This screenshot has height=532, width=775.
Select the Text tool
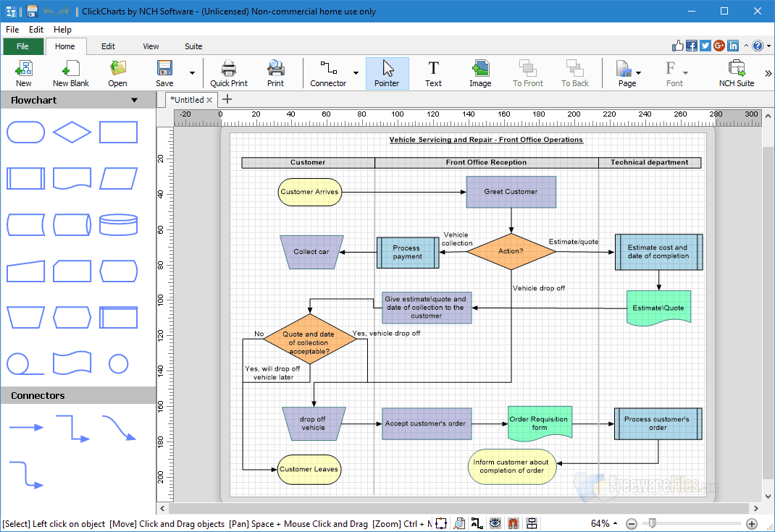[x=433, y=72]
